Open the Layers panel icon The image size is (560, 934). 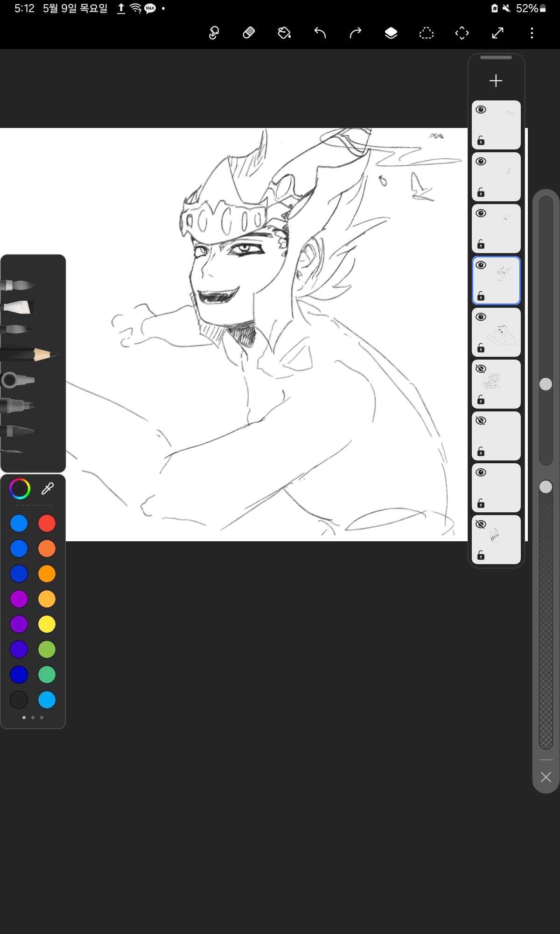391,33
